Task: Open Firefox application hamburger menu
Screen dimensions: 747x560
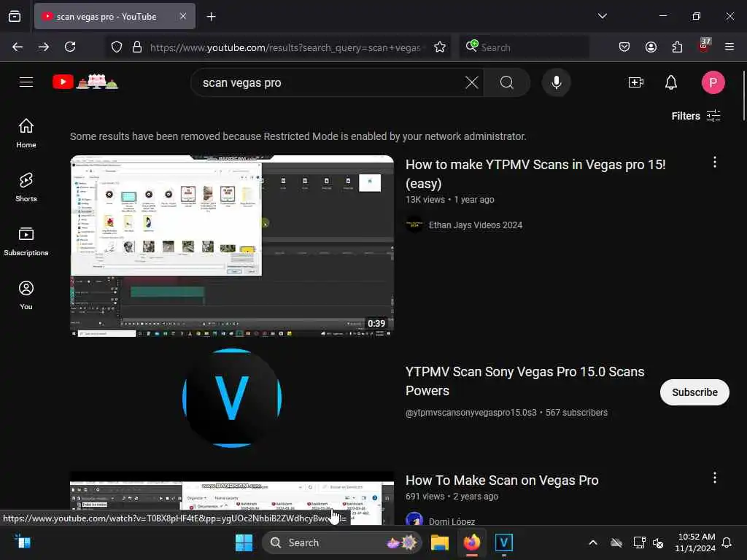Action: [729, 47]
